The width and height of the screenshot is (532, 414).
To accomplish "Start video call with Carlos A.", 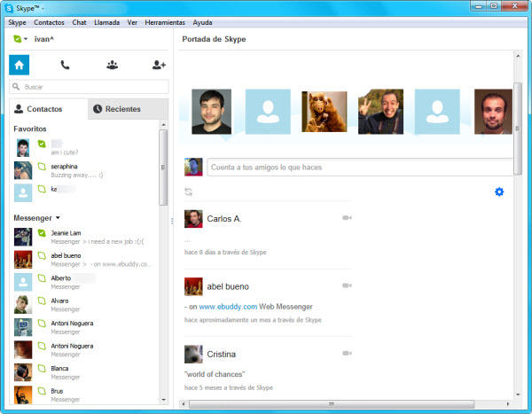I will 347,218.
